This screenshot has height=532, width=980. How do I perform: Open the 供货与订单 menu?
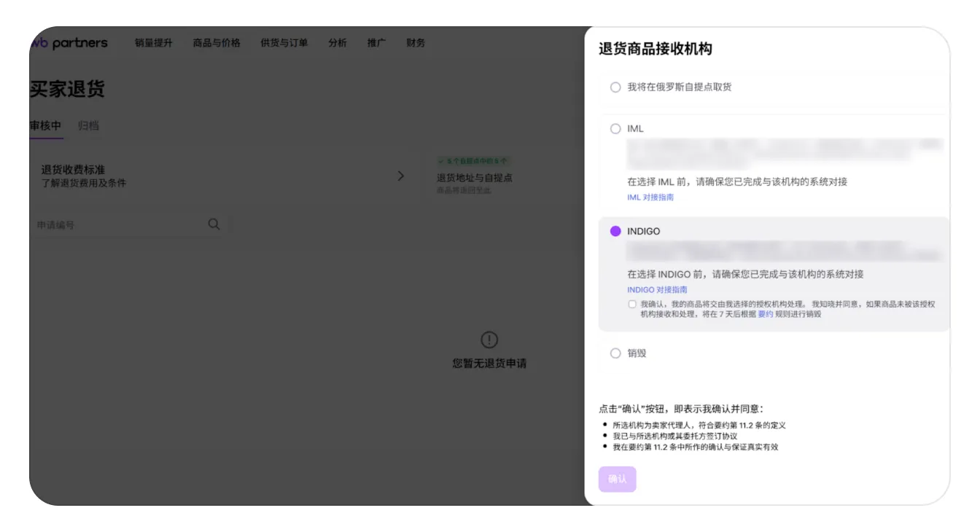click(x=284, y=43)
